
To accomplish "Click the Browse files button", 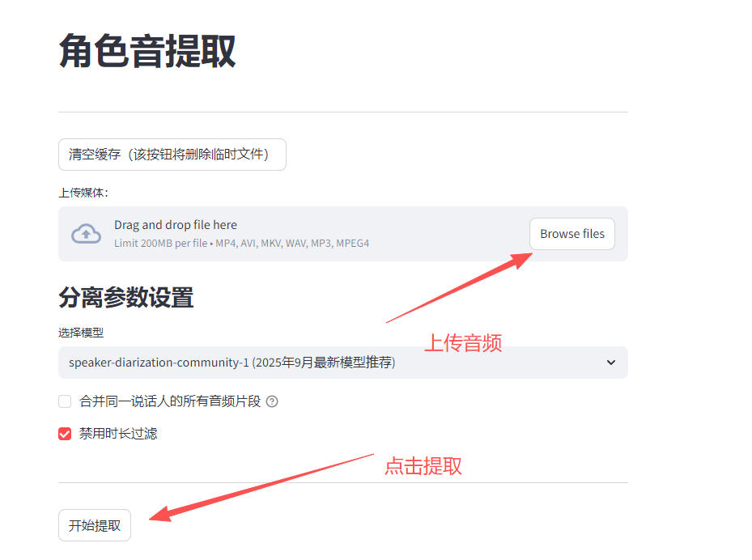I will [572, 234].
